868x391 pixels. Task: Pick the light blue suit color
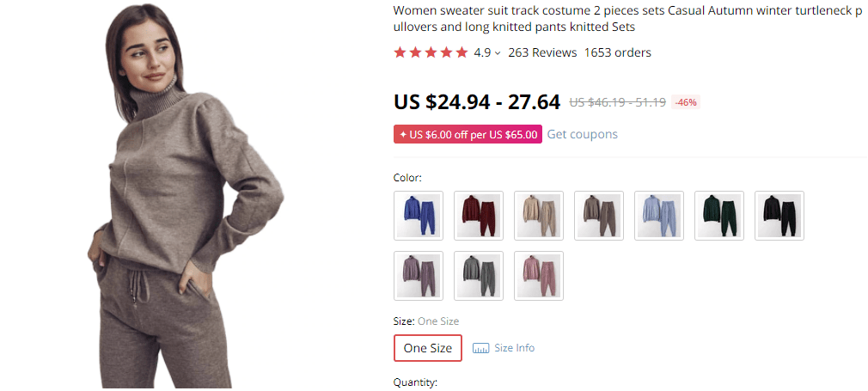point(659,216)
